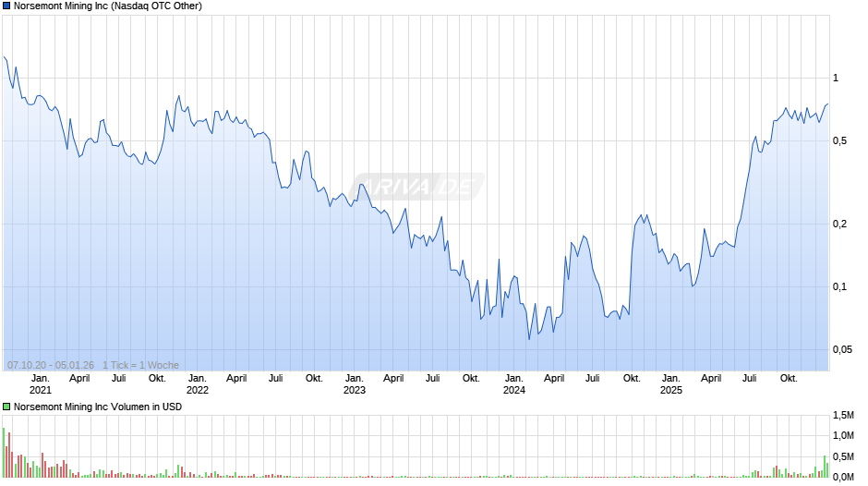This screenshot has width=868, height=486.
Task: Click the volume axis label '1,0M'
Action: click(843, 435)
